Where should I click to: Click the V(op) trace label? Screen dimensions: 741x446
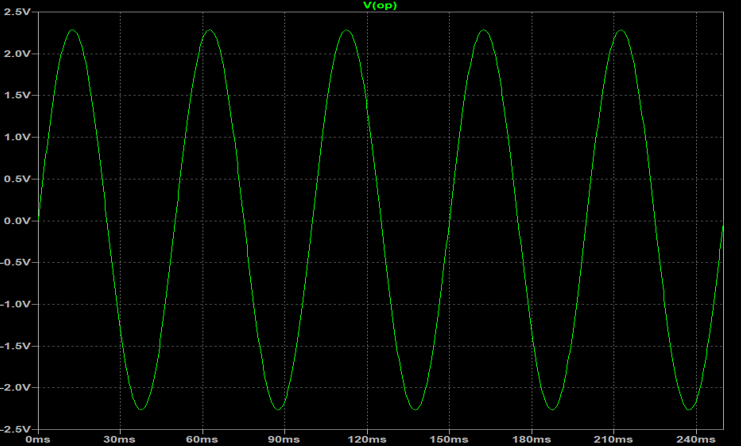tap(376, 5)
